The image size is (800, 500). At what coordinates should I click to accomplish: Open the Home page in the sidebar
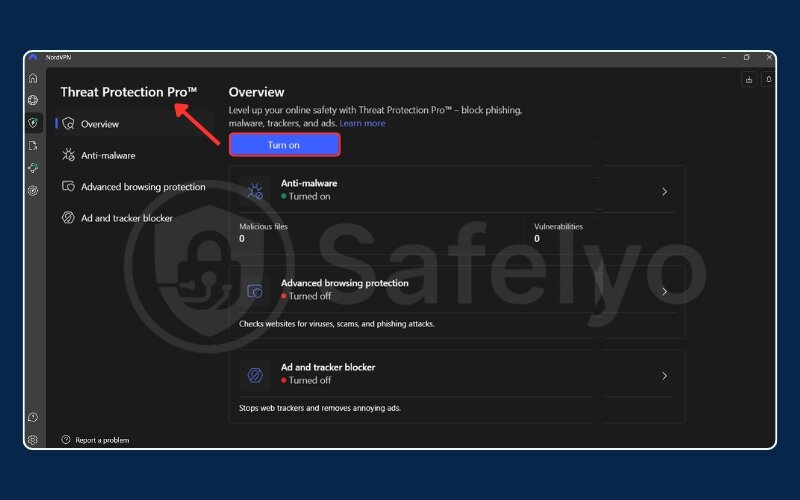pyautogui.click(x=33, y=78)
